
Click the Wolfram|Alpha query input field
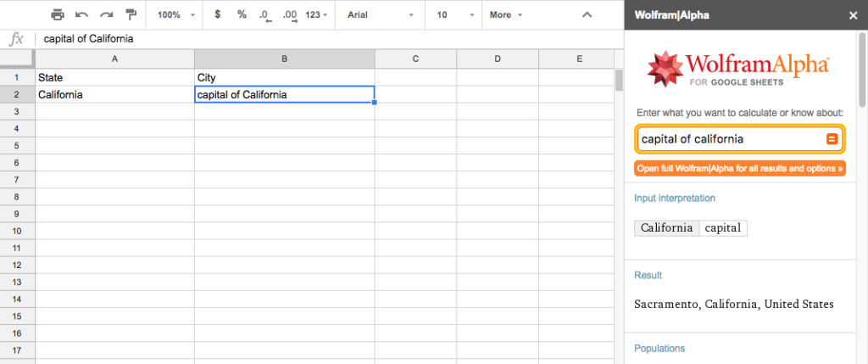click(x=729, y=139)
